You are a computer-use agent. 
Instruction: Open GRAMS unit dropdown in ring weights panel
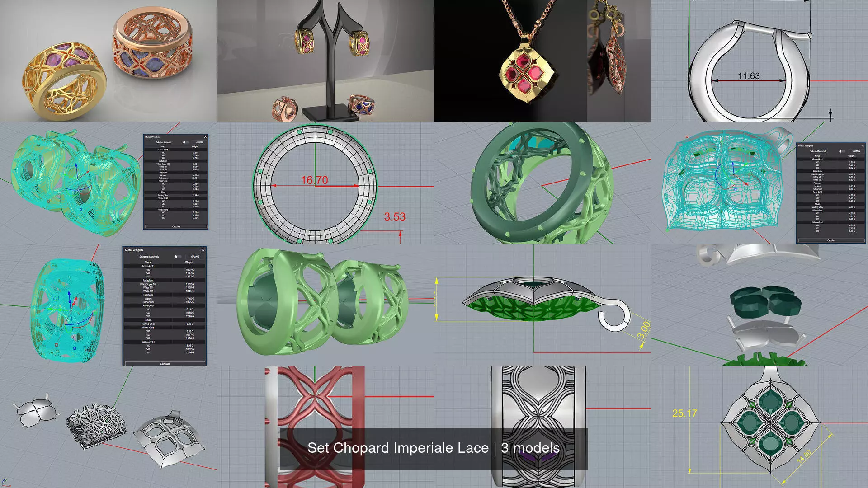point(195,257)
